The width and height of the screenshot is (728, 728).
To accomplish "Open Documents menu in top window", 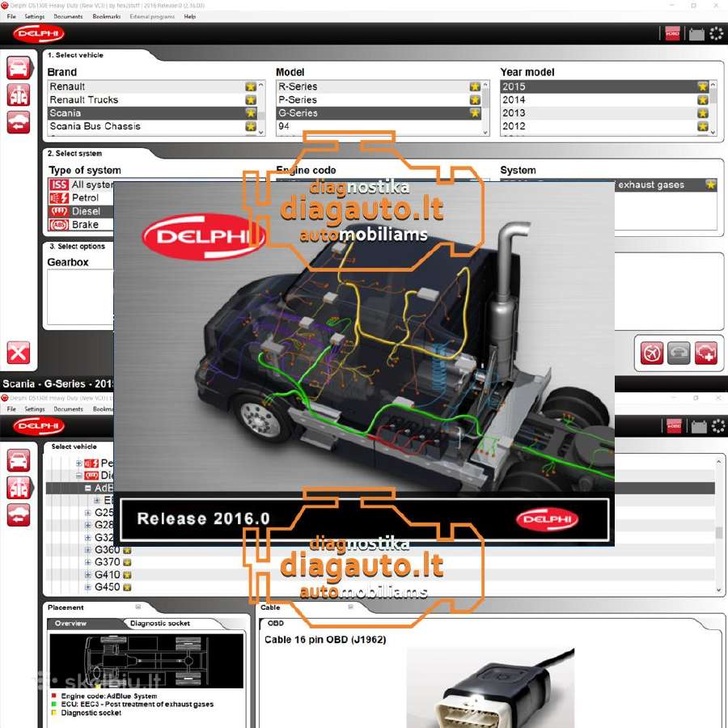I will pos(68,16).
